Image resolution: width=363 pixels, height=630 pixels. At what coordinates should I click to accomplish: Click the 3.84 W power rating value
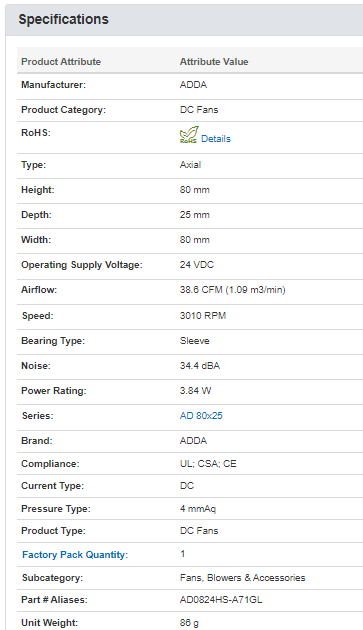[x=195, y=391]
